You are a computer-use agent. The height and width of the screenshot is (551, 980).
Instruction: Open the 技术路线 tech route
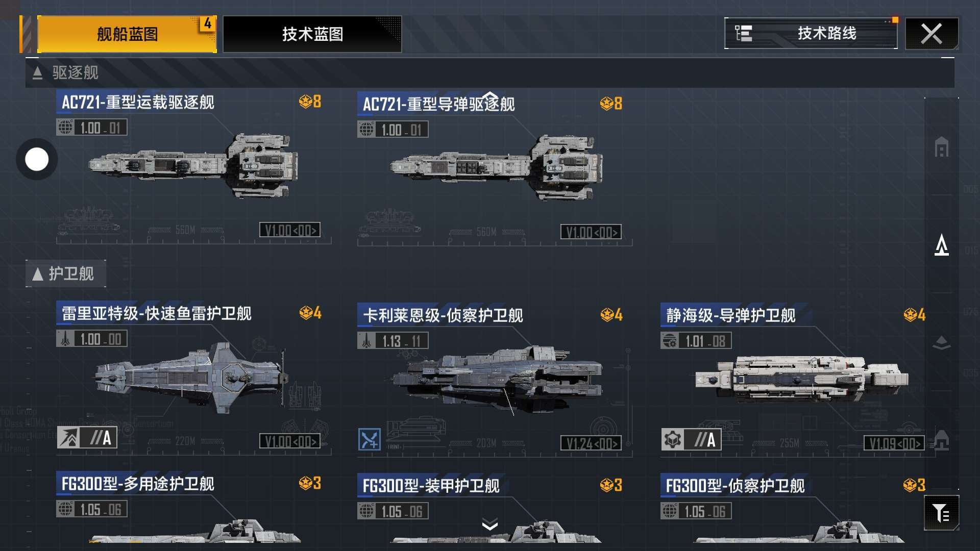(811, 33)
